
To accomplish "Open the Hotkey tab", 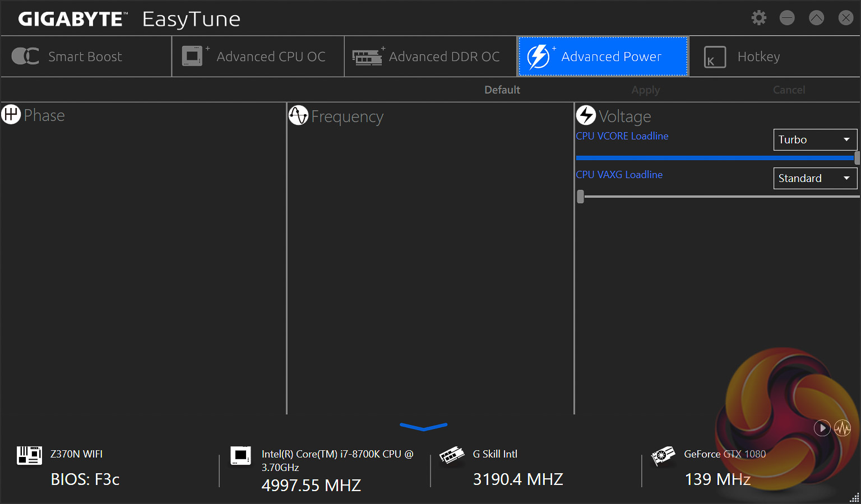I will [775, 57].
